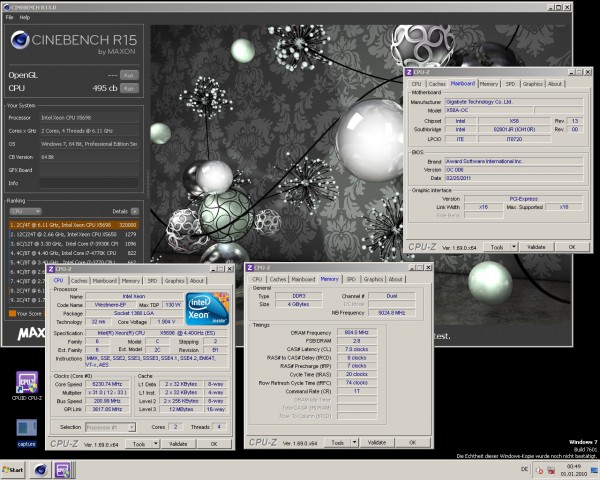The image size is (600, 480).
Task: Open Tools dropdown arrow in Mainboard CPU-Z window
Action: pos(514,247)
